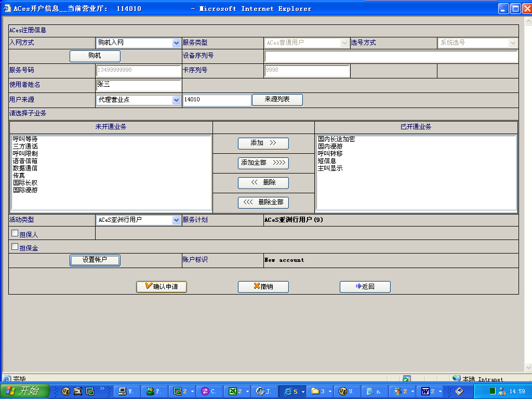Select 呼叫等待 in the unopened services list
The height and width of the screenshot is (399, 532).
pos(25,139)
